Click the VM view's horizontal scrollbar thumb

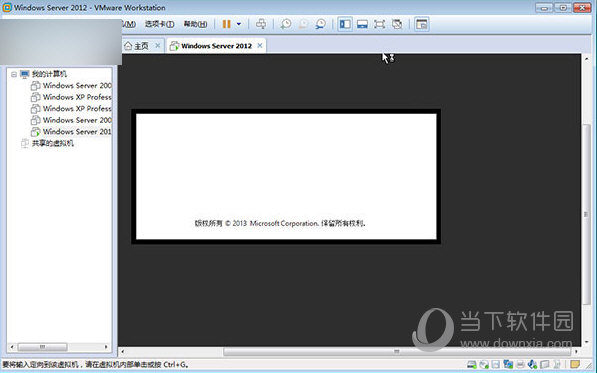(x=397, y=351)
